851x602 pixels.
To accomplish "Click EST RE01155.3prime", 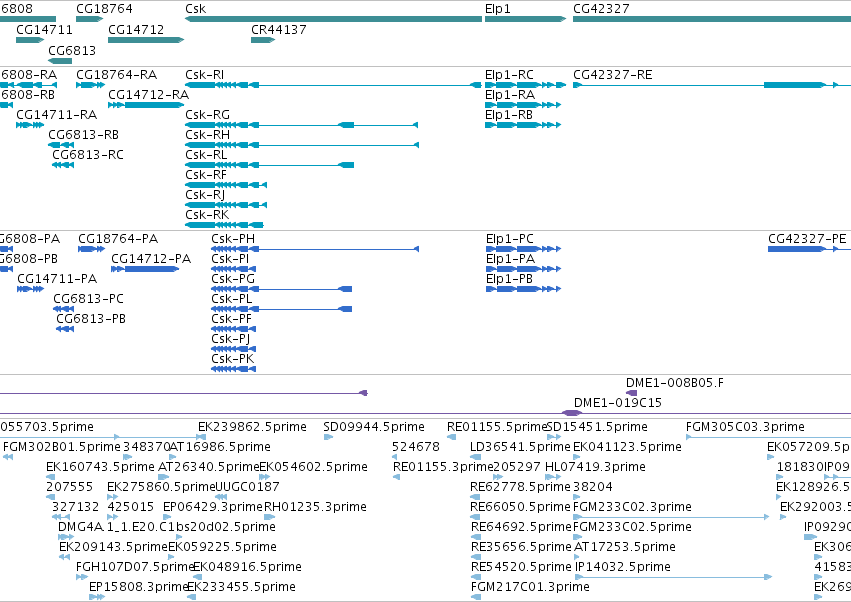I will pyautogui.click(x=443, y=467).
